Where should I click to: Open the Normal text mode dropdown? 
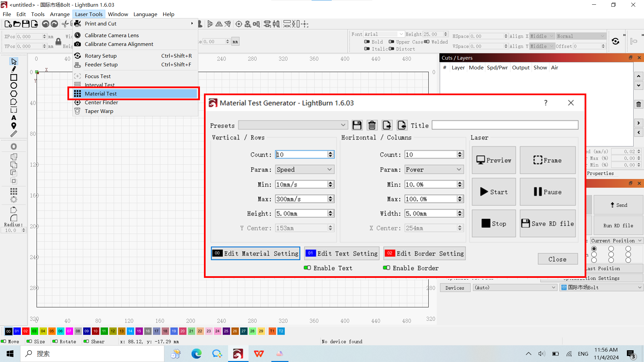tap(581, 36)
